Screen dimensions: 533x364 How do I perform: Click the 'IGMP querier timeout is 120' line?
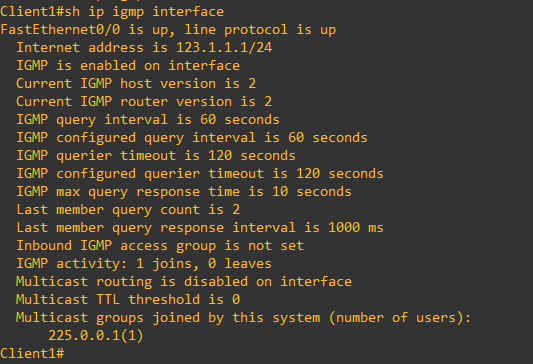pyautogui.click(x=156, y=156)
